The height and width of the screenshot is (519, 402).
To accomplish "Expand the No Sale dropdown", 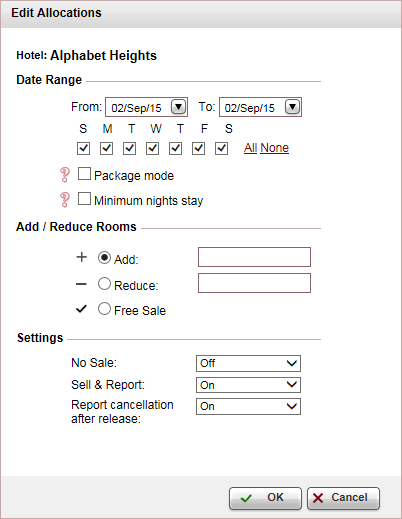I will click(248, 363).
